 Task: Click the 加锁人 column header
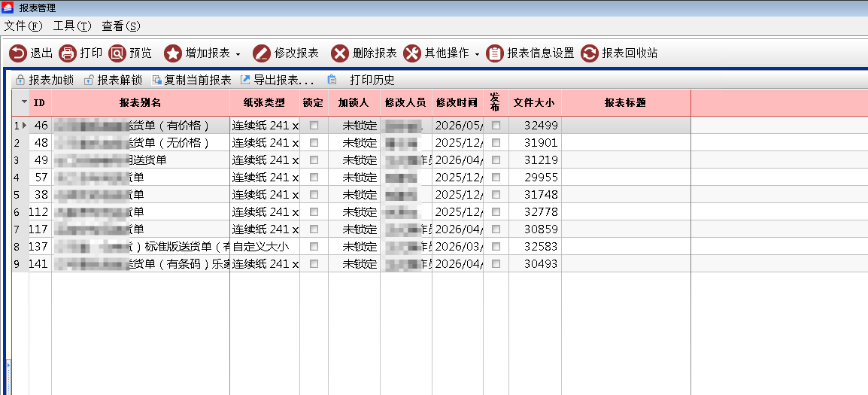click(354, 102)
